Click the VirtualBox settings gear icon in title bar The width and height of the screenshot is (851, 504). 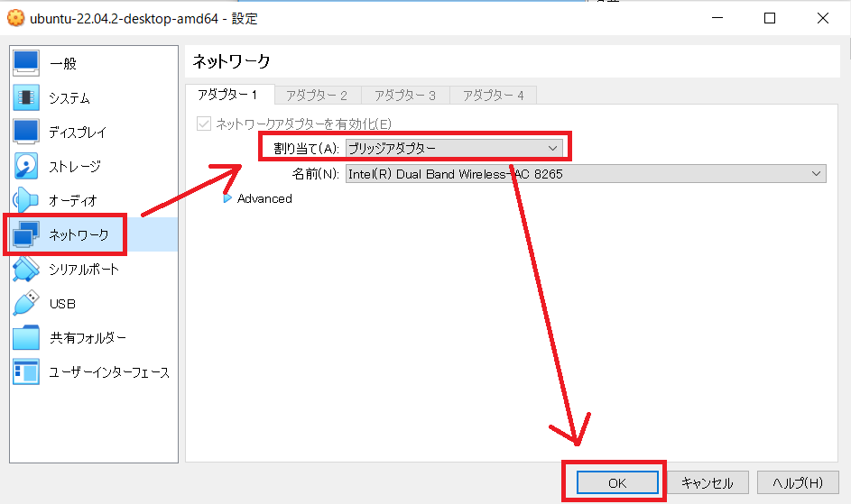coord(15,18)
